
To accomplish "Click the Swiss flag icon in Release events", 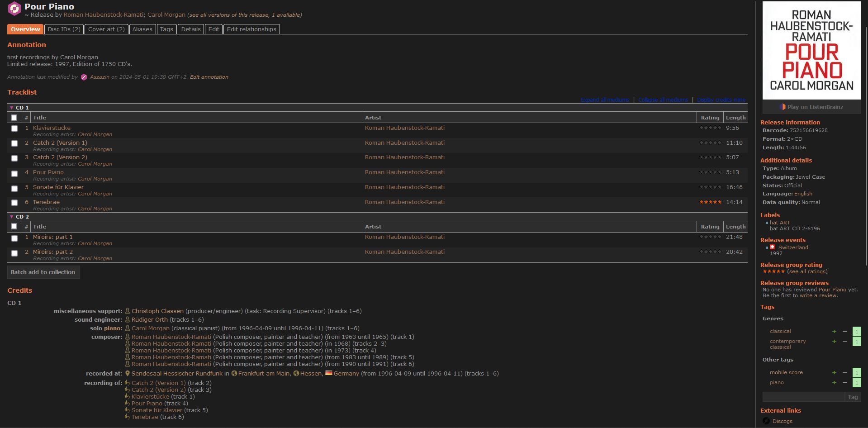I will pos(773,247).
